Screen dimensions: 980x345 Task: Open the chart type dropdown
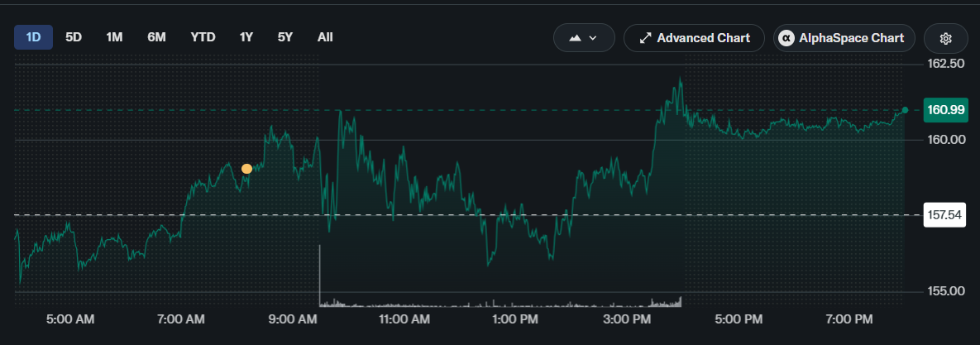tap(584, 38)
